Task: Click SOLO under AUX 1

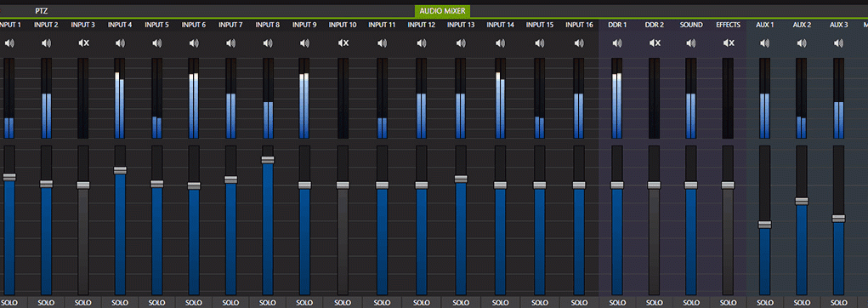Action: pyautogui.click(x=764, y=302)
